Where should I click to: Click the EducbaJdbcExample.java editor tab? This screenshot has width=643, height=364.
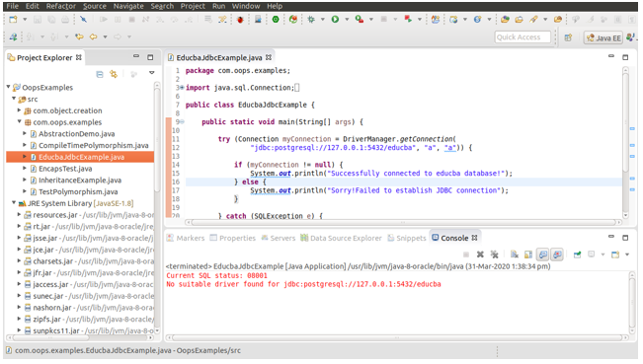[x=219, y=58]
